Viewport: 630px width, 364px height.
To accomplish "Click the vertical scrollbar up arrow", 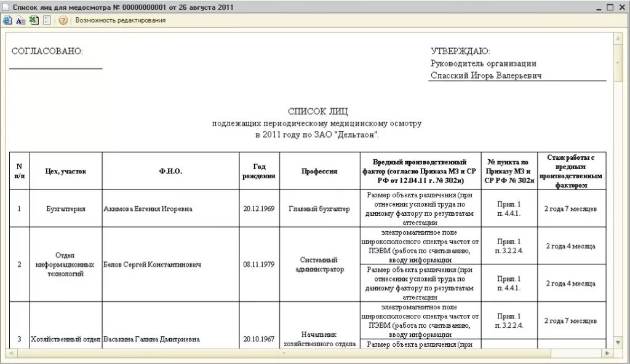I will [x=618, y=38].
